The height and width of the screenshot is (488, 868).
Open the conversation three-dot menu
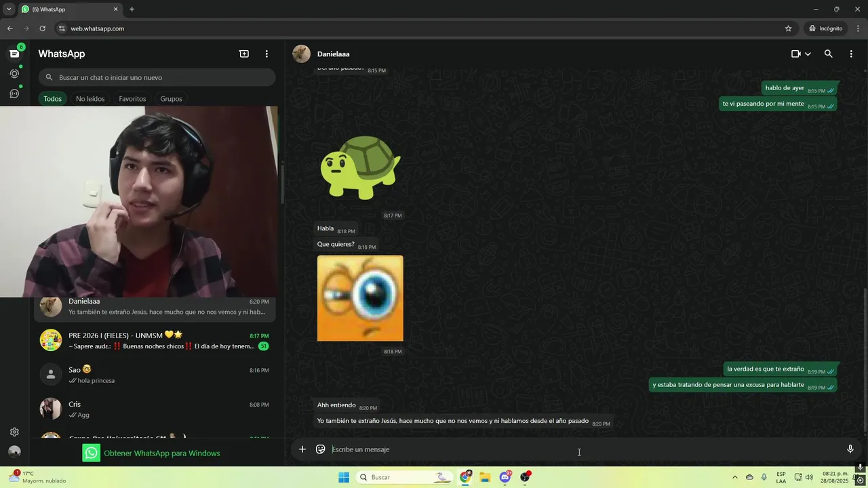click(851, 54)
